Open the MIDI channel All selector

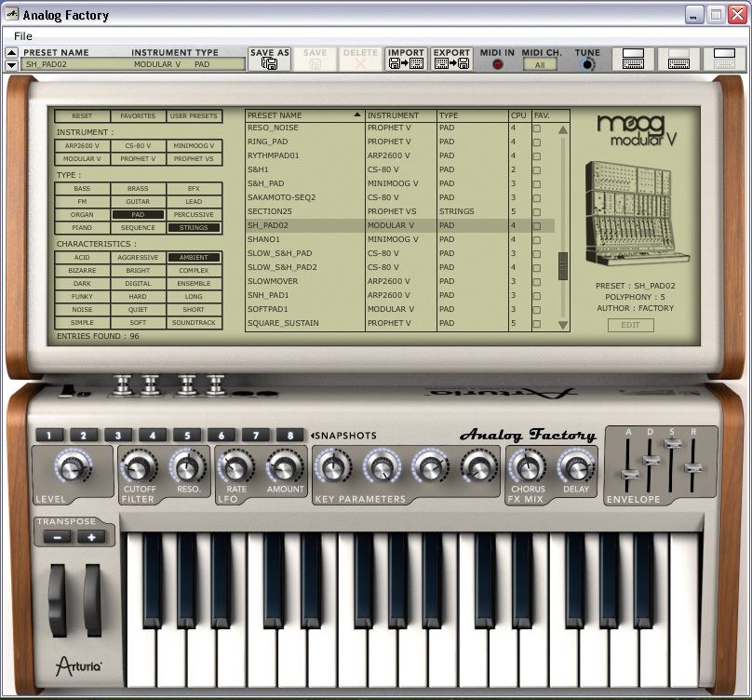pos(540,65)
